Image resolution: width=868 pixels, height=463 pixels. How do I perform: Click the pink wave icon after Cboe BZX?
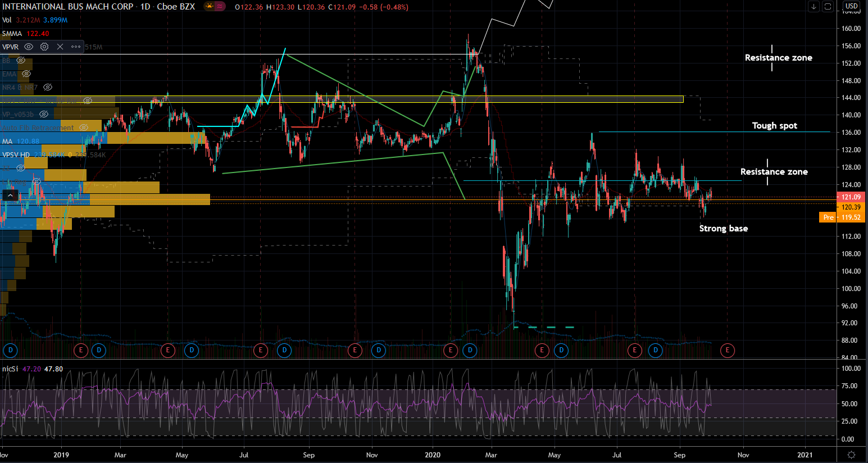tap(220, 7)
